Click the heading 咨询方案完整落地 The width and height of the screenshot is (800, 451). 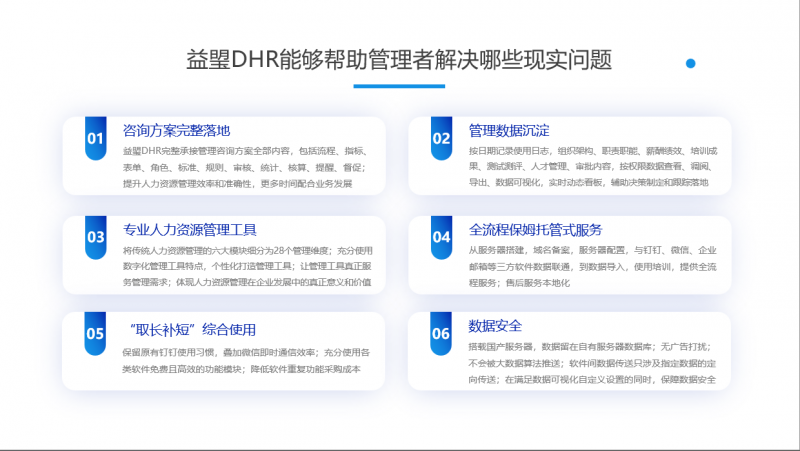(x=176, y=130)
